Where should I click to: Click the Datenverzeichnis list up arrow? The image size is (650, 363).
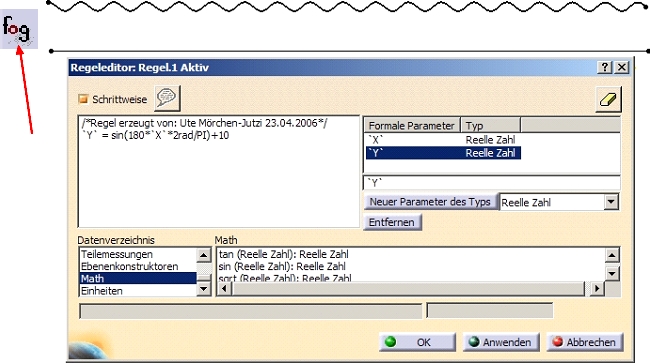(203, 255)
